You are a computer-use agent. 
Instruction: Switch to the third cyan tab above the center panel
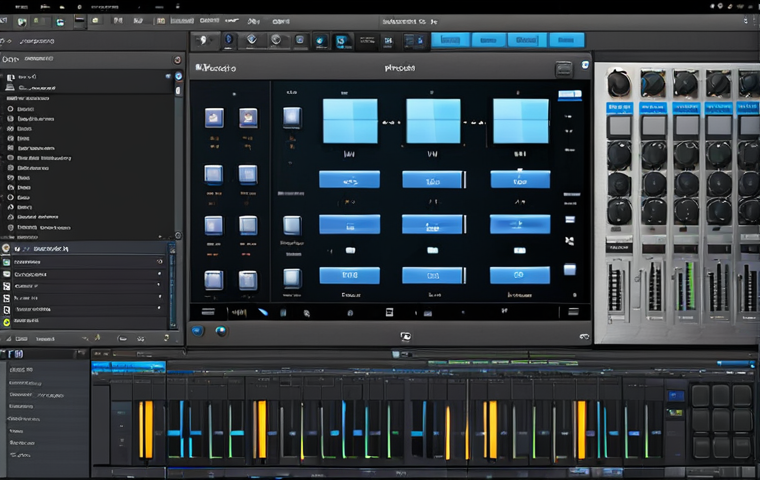(x=527, y=40)
